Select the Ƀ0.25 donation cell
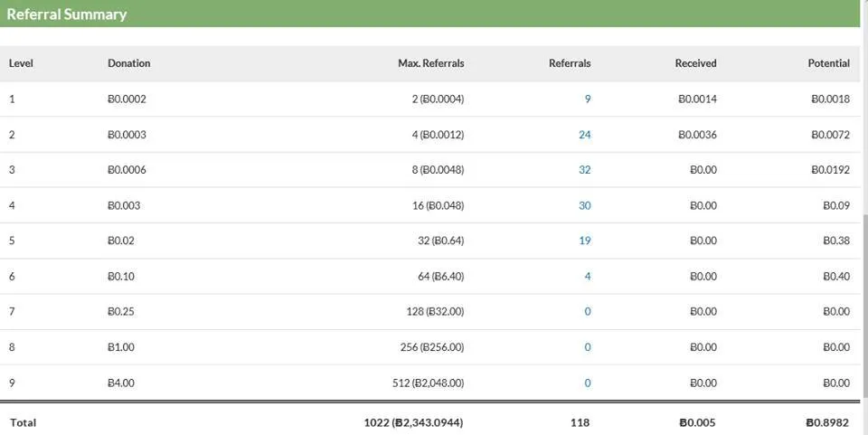 [120, 312]
